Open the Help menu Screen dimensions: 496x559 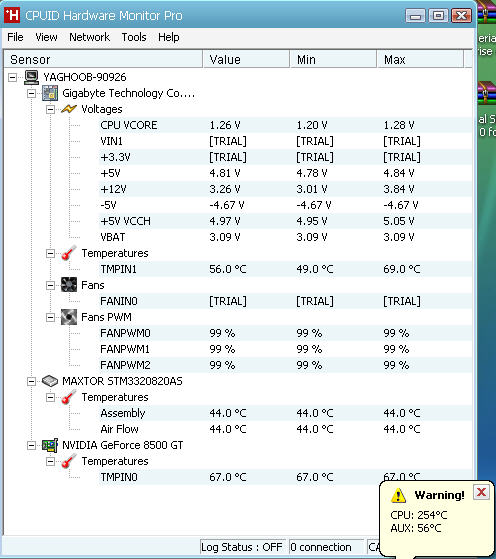169,37
